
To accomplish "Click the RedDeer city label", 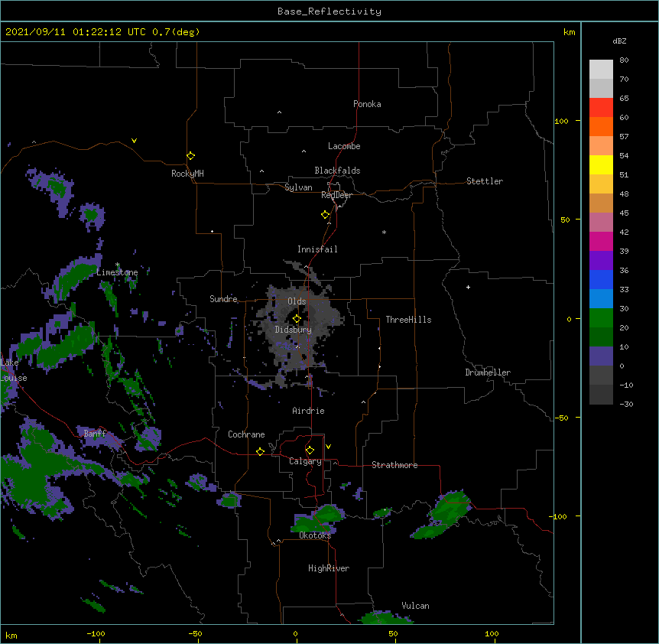I will point(336,195).
